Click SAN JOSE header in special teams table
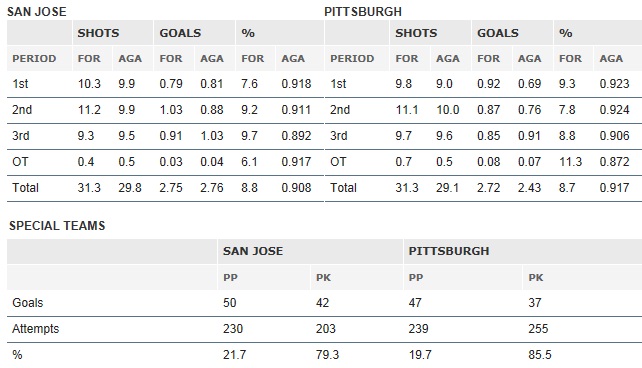This screenshot has height=368, width=642. (x=253, y=251)
